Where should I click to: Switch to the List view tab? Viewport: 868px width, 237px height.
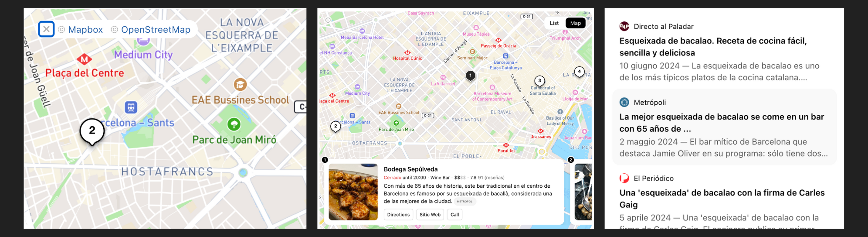554,23
